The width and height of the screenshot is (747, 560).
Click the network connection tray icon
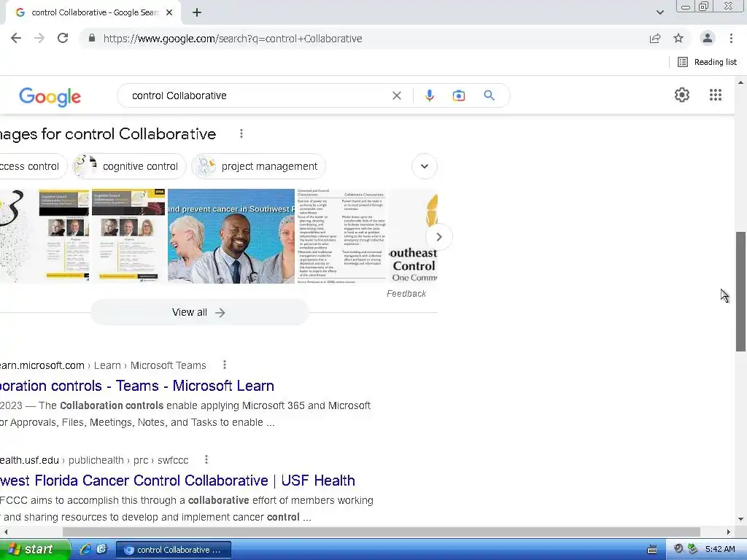pos(692,550)
